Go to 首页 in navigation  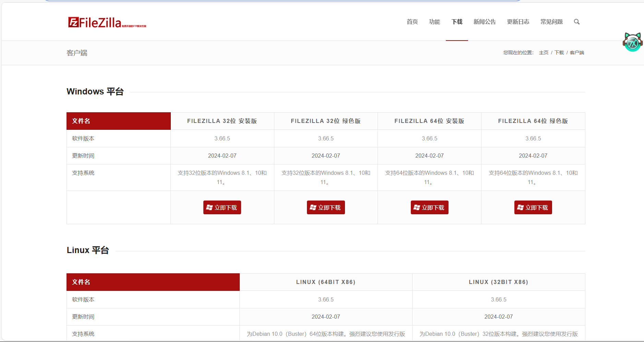[x=412, y=22]
